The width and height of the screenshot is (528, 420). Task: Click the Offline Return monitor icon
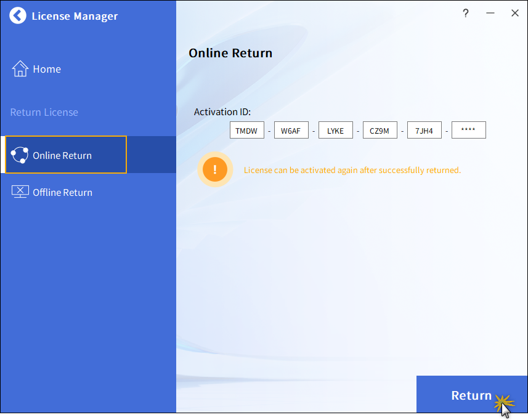[x=20, y=192]
